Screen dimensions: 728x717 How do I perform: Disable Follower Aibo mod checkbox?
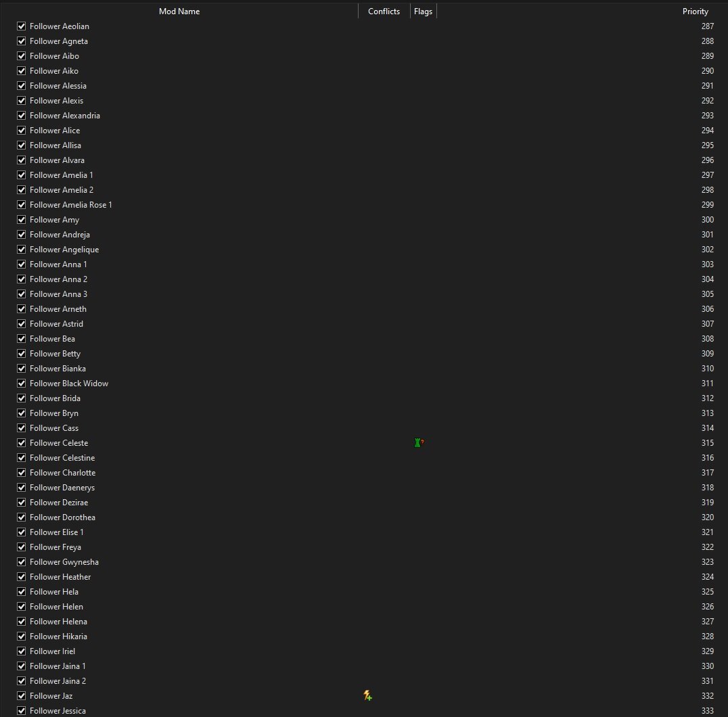tap(22, 55)
